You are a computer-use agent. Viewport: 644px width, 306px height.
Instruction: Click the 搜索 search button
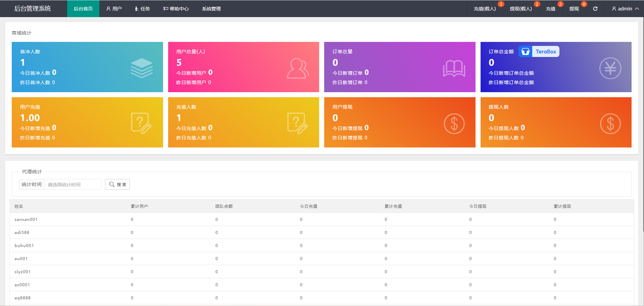click(x=117, y=184)
